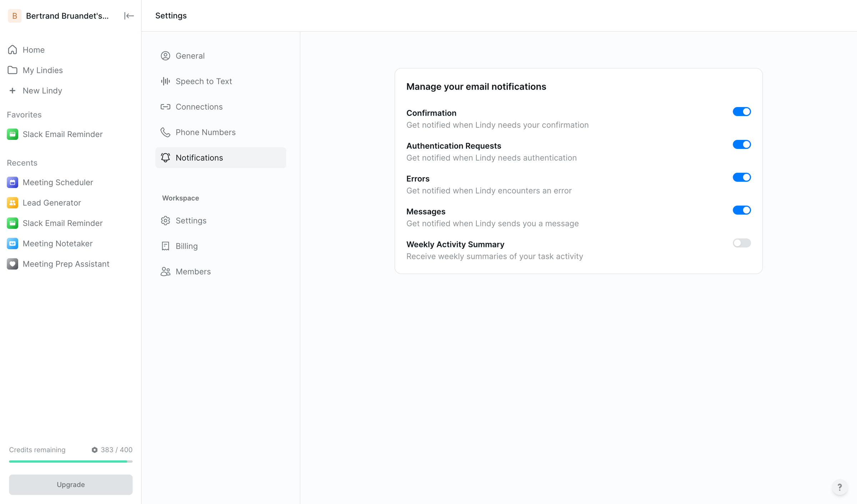Open the Members workspace page

221,272
